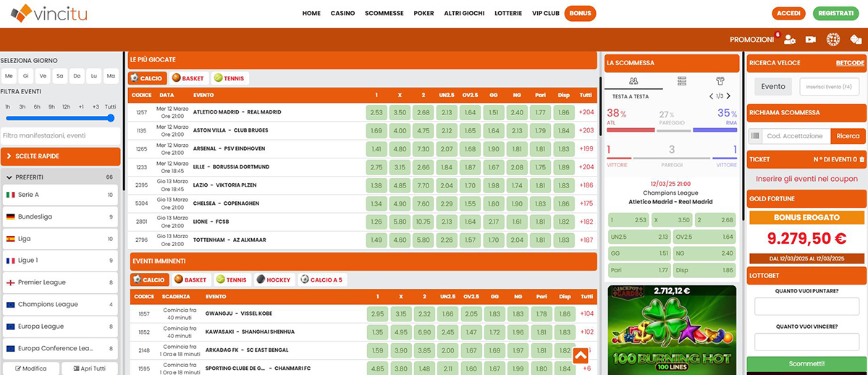This screenshot has width=868, height=375.
Task: Open the Poker menu
Action: click(x=424, y=13)
